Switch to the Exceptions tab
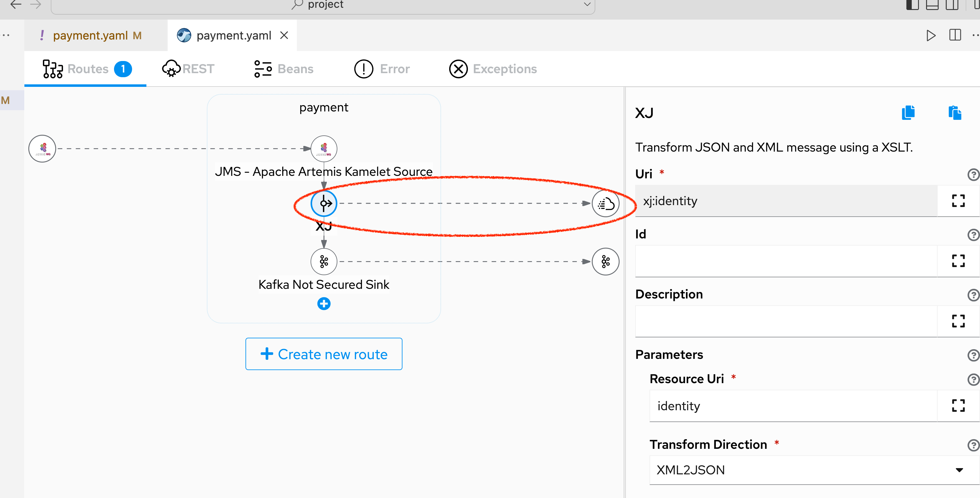980x498 pixels. pyautogui.click(x=493, y=69)
